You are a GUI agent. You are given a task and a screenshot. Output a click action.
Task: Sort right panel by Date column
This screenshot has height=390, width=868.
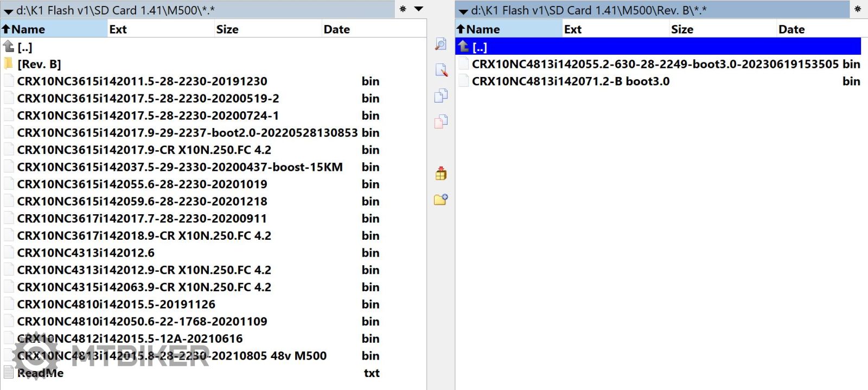791,29
